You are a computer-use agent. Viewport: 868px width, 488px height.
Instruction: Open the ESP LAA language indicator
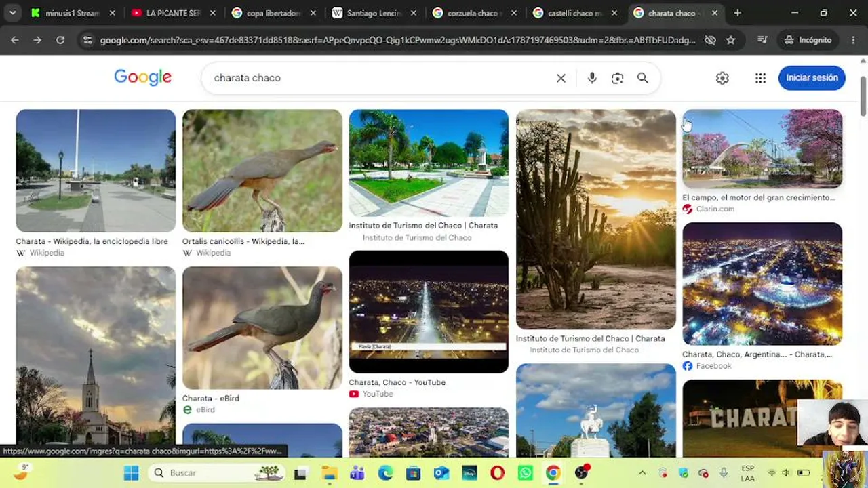748,473
